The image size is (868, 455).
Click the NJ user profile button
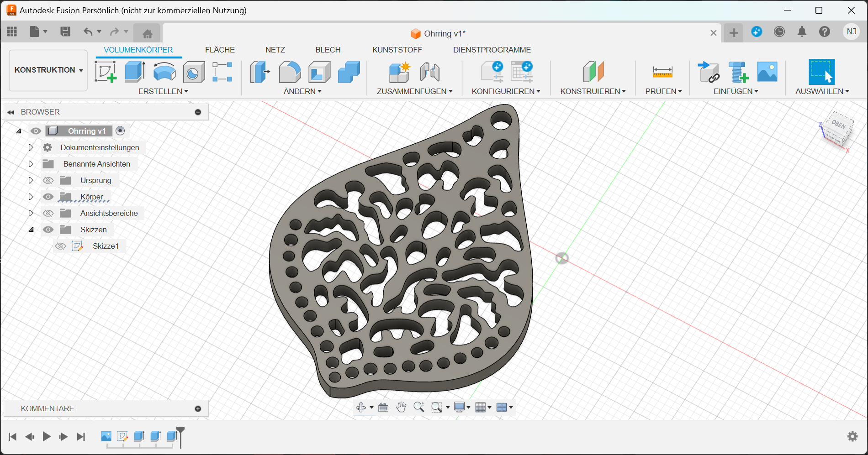[851, 32]
